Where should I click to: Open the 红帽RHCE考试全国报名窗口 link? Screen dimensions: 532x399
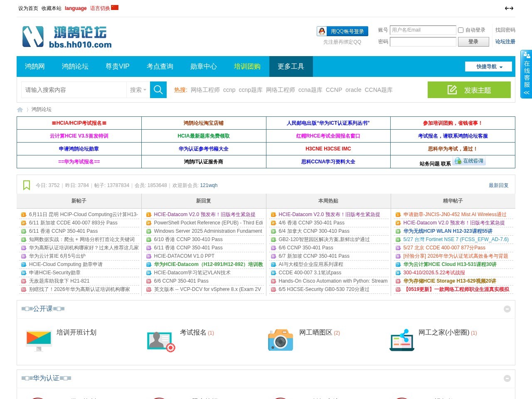(328, 136)
